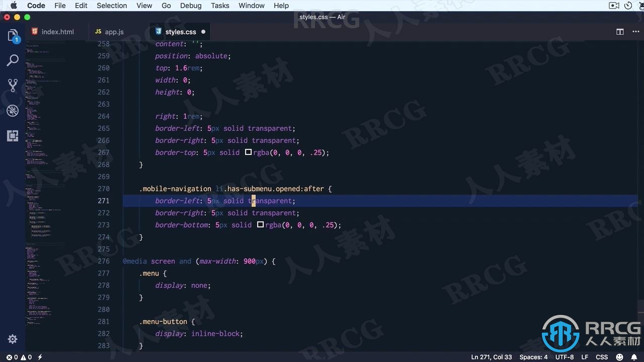644x362 pixels.
Task: Open the editor More Actions ellipsis
Action: coord(635,32)
